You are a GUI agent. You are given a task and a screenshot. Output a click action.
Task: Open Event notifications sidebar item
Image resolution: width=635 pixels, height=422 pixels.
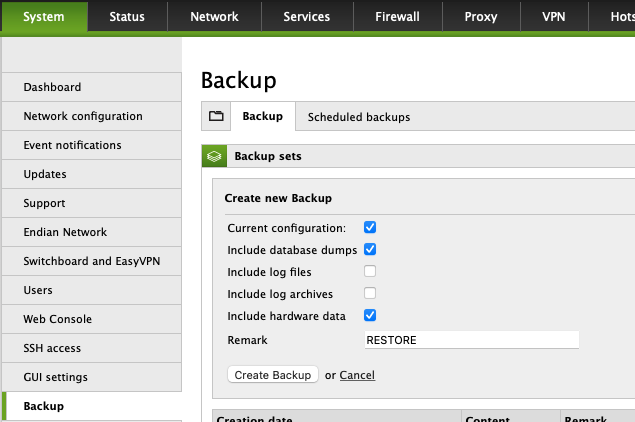[x=72, y=145]
